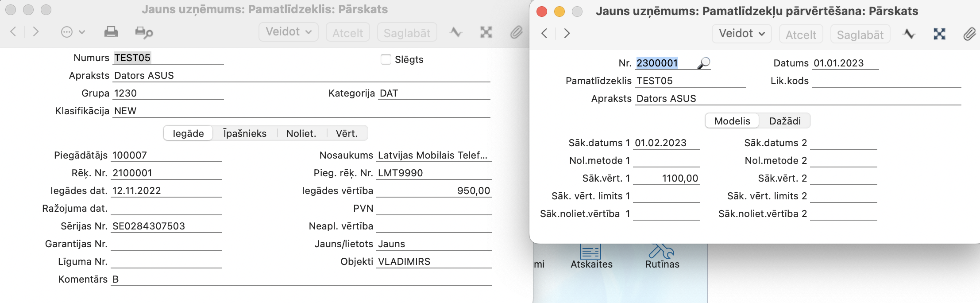Open the Noliet. tab
Viewport: 980px width, 303px height.
301,133
